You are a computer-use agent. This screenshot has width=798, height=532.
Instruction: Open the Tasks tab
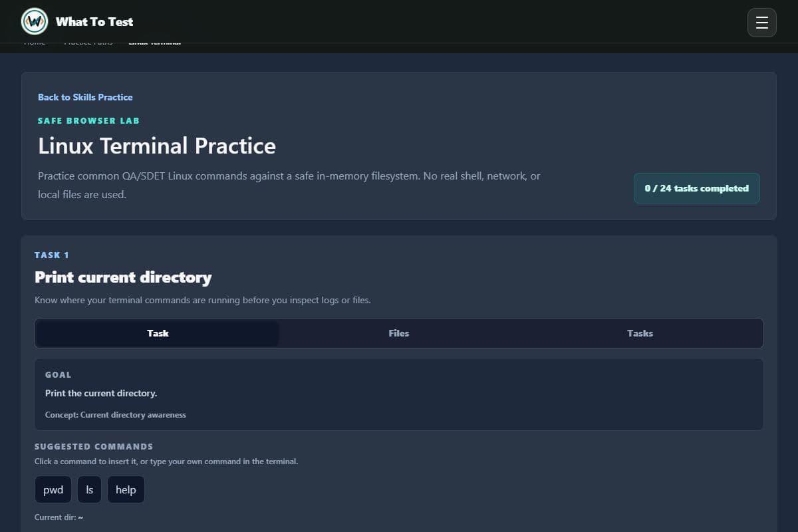[x=640, y=333]
